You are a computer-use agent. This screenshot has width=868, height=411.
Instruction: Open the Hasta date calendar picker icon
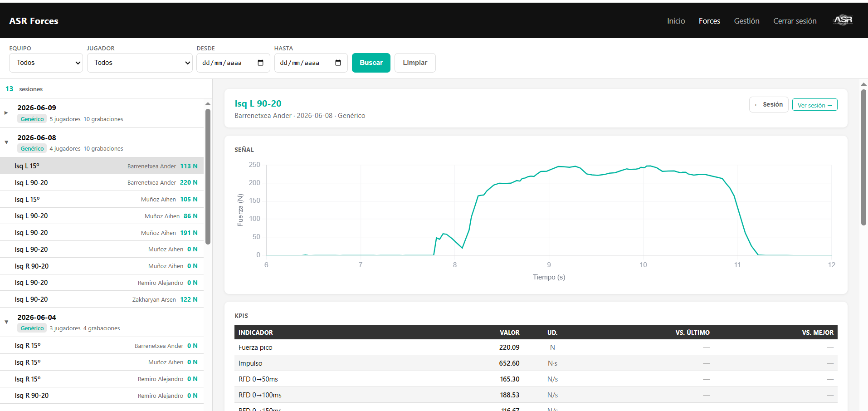point(338,63)
